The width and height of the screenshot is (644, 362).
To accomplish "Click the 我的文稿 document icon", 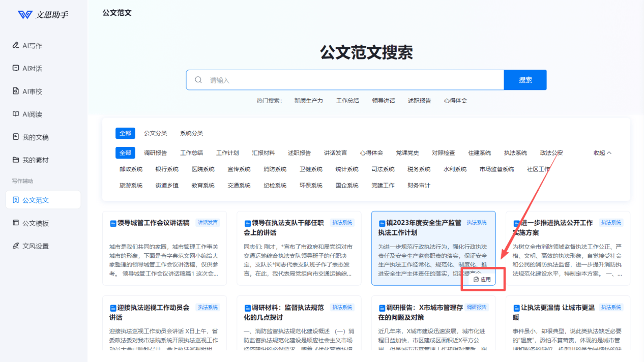I will (x=16, y=137).
